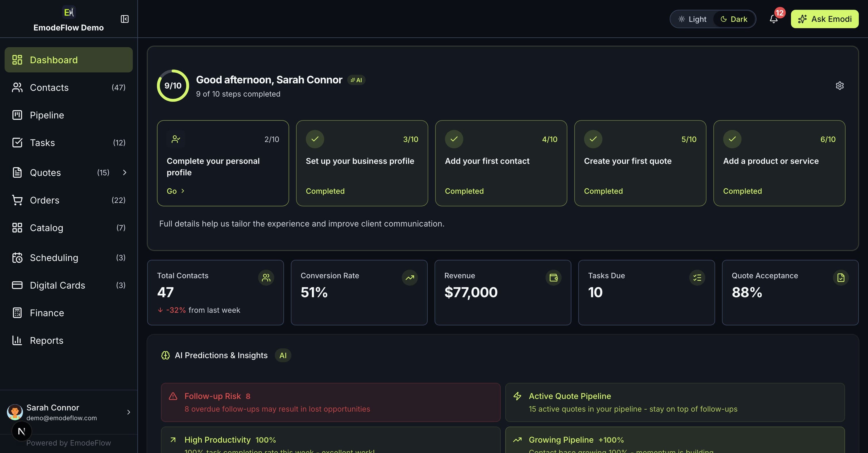Click the 9/10 progress ring

[x=172, y=86]
